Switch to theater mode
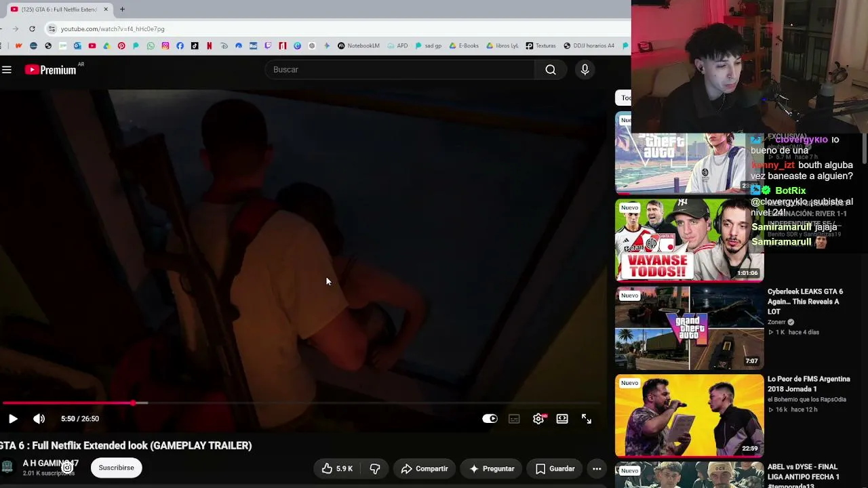 tap(562, 419)
